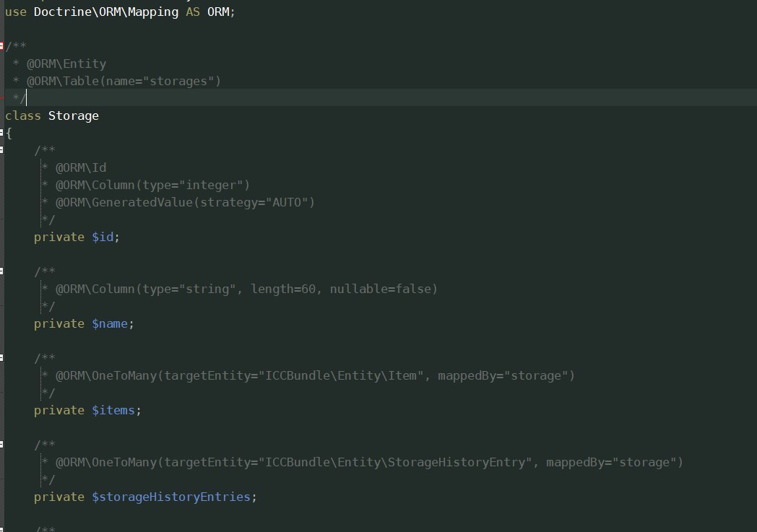Fold the docblock above private $storageHistoryEntries
The width and height of the screenshot is (757, 532).
point(1,445)
